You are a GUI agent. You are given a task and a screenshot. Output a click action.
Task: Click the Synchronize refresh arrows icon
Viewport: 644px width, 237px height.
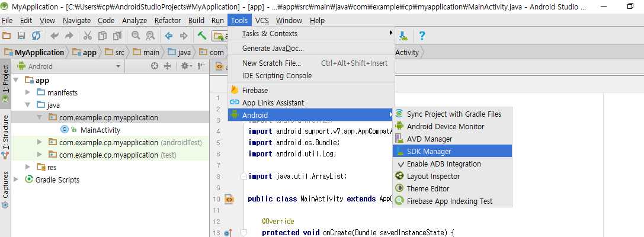coord(36,36)
